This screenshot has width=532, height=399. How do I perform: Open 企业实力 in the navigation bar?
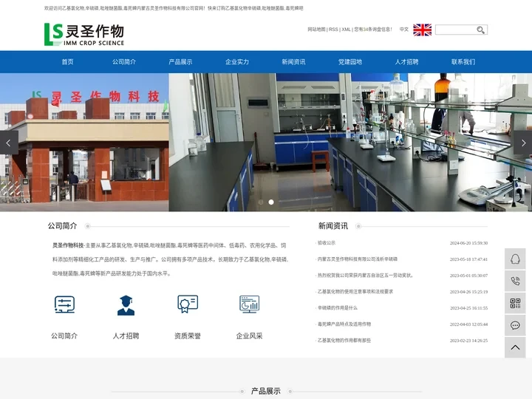237,62
